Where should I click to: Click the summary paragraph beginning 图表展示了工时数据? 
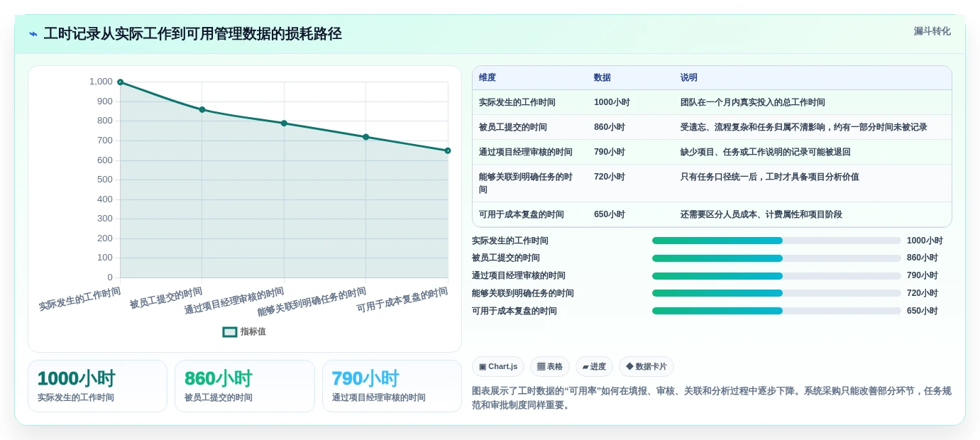tap(712, 398)
